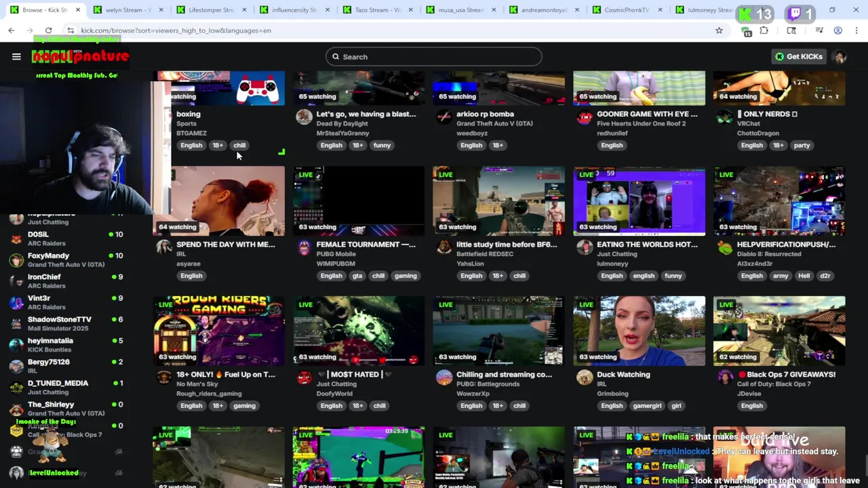
Task: Switch to influencercity Stream tab
Action: click(x=295, y=10)
